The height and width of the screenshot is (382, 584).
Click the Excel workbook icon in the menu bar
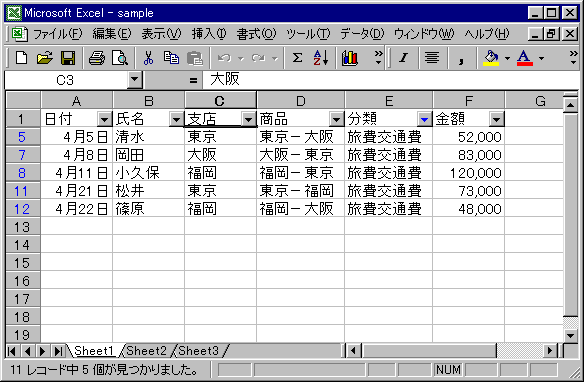(x=19, y=34)
